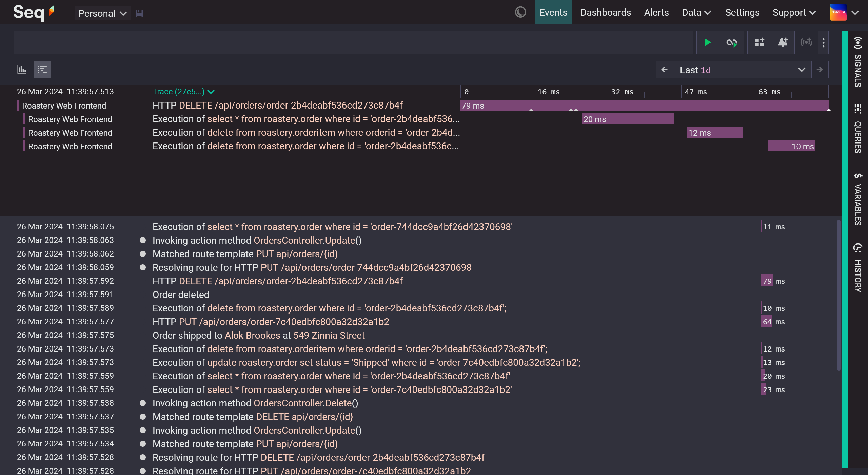
Task: Click level dot for Invoking OrdersController.Delete()
Action: [143, 403]
